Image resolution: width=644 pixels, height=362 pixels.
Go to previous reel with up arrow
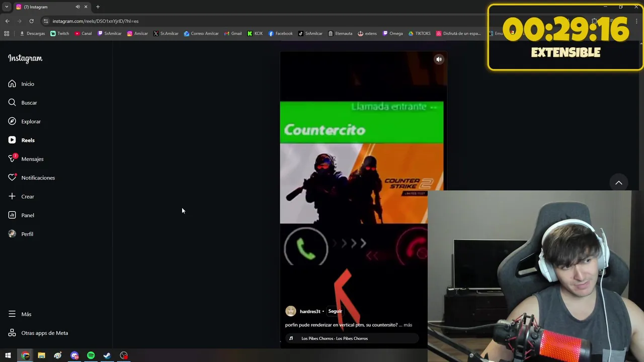(619, 183)
